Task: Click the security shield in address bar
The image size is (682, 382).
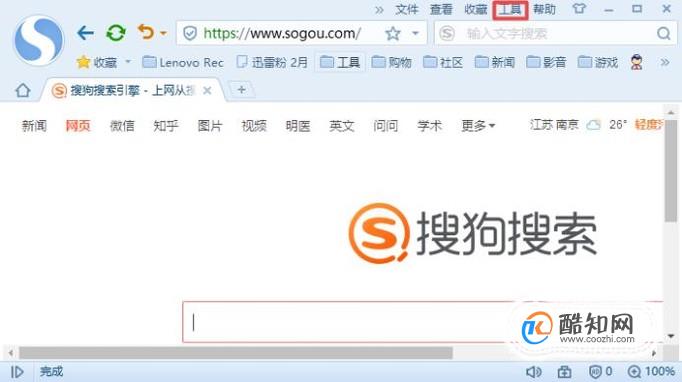Action: pyautogui.click(x=190, y=34)
